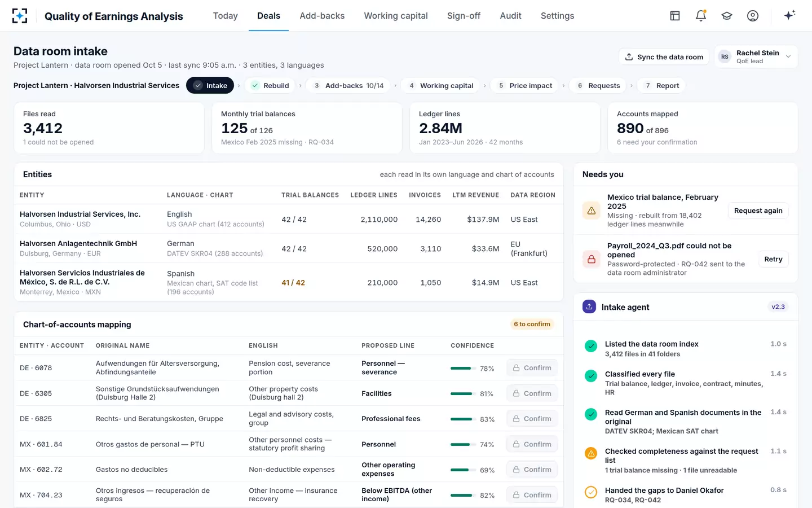Screen dimensions: 812x508
Task: Confirm mapping for MX · 704.23
Action: (532, 495)
